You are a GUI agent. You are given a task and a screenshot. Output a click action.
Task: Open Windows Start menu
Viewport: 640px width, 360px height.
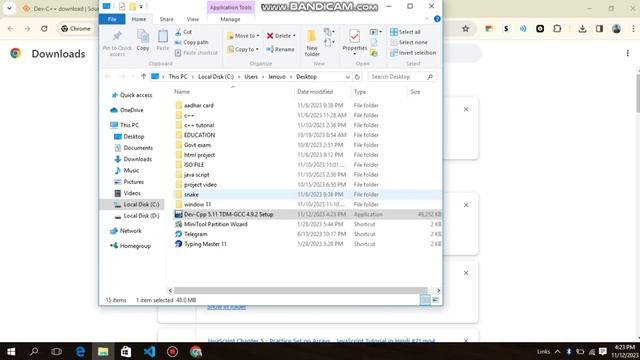click(x=11, y=351)
